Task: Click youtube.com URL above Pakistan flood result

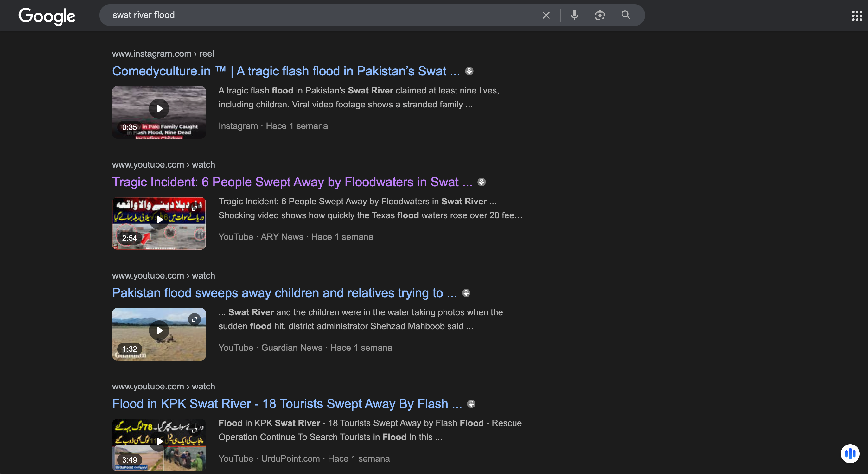Action: [x=163, y=276]
